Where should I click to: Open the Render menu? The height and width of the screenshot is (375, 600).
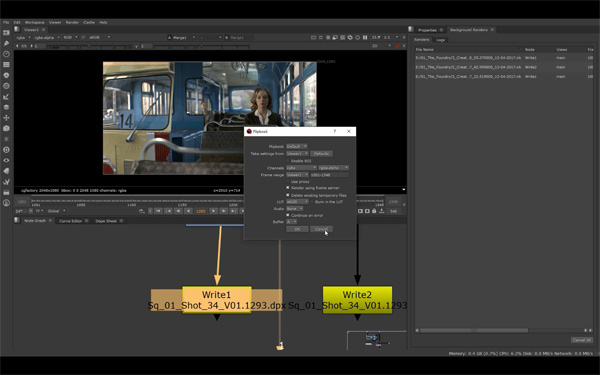coord(72,23)
